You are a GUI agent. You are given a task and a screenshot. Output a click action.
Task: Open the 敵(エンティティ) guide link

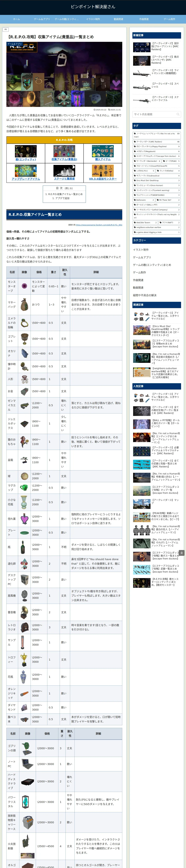click(x=26, y=159)
